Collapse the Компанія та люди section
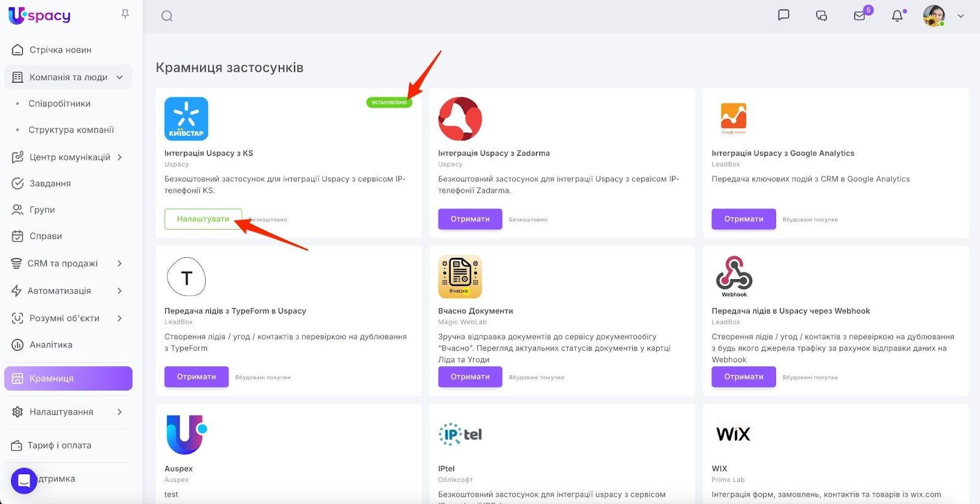This screenshot has width=980, height=504. coord(119,77)
